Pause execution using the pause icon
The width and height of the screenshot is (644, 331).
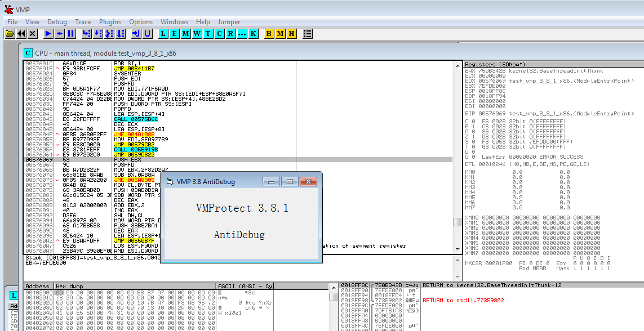[70, 34]
